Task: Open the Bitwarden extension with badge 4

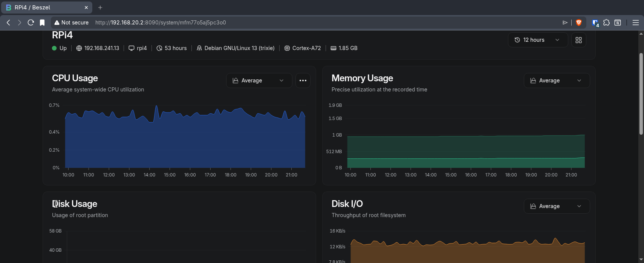Action: point(595,23)
